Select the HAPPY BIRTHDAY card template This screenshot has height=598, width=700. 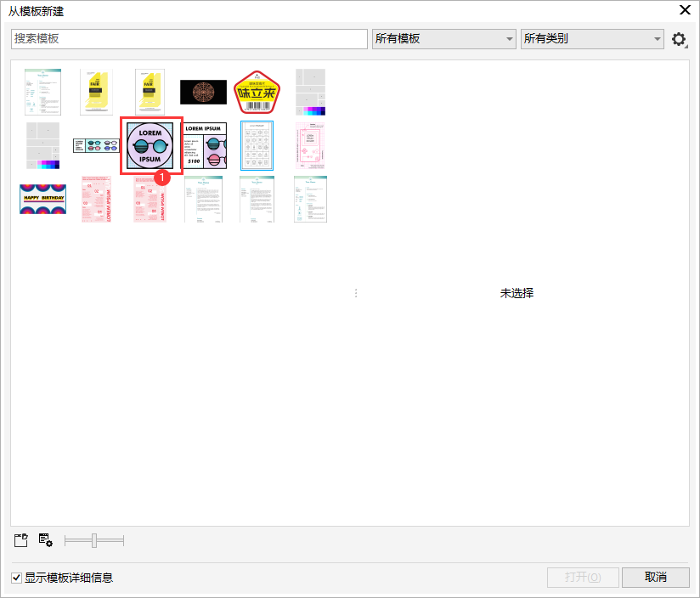pyautogui.click(x=42, y=199)
